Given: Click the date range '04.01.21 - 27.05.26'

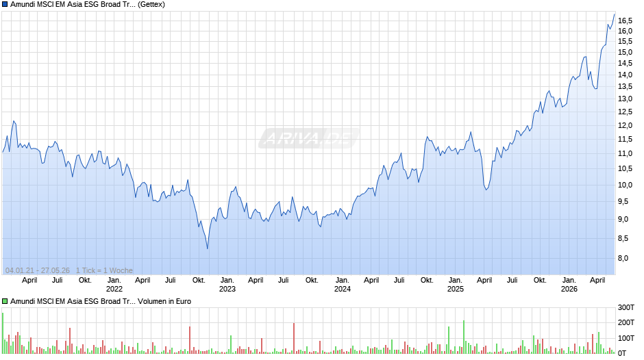Looking at the screenshot, I should point(38,270).
